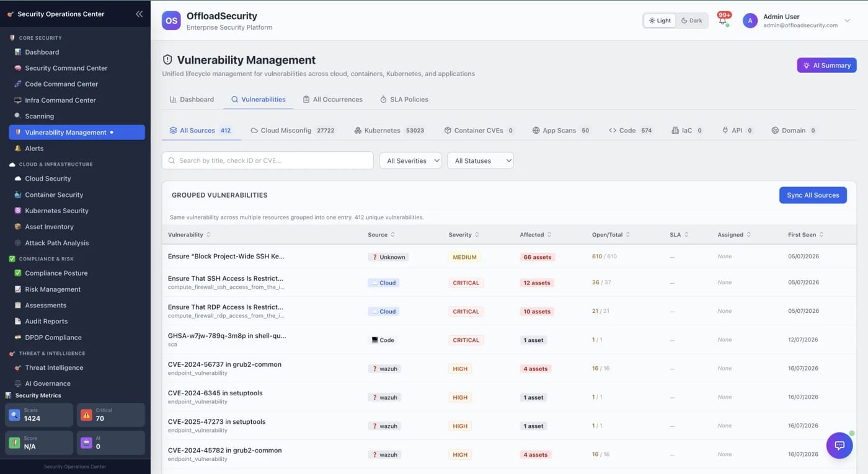Open Dashboard in the sidebar

[42, 52]
